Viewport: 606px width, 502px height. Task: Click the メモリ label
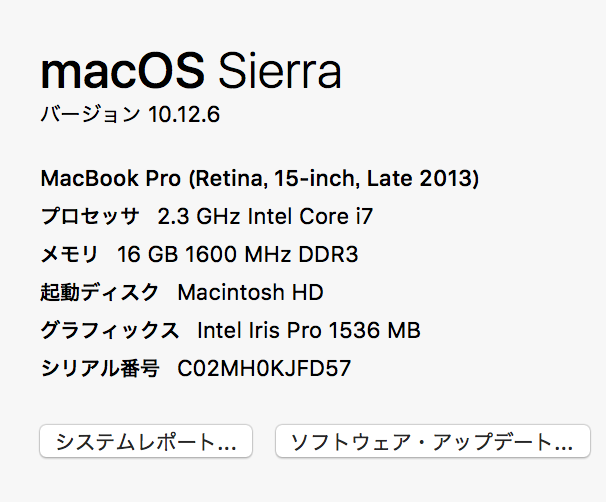(x=69, y=255)
